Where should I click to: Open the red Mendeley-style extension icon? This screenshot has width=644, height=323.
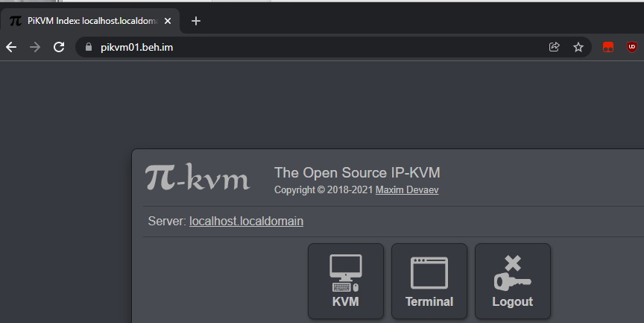(x=608, y=47)
